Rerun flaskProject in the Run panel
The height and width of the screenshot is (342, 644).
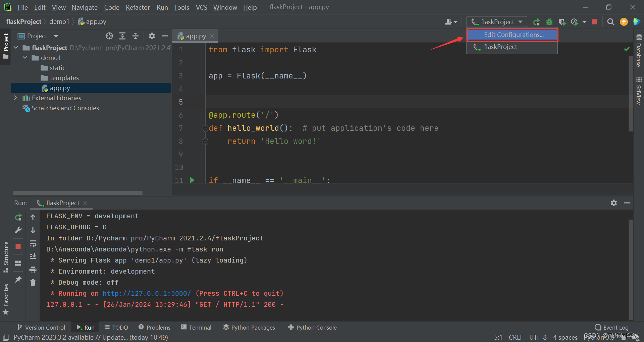[18, 217]
